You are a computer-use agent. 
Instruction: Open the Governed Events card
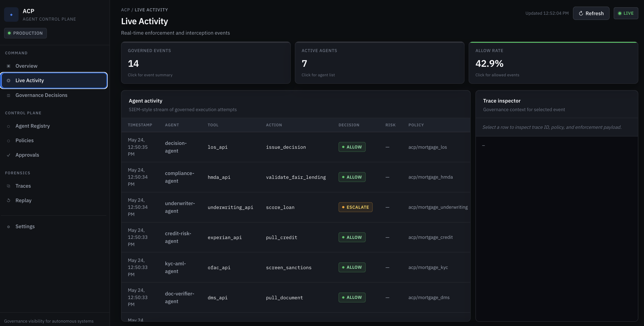(x=206, y=62)
